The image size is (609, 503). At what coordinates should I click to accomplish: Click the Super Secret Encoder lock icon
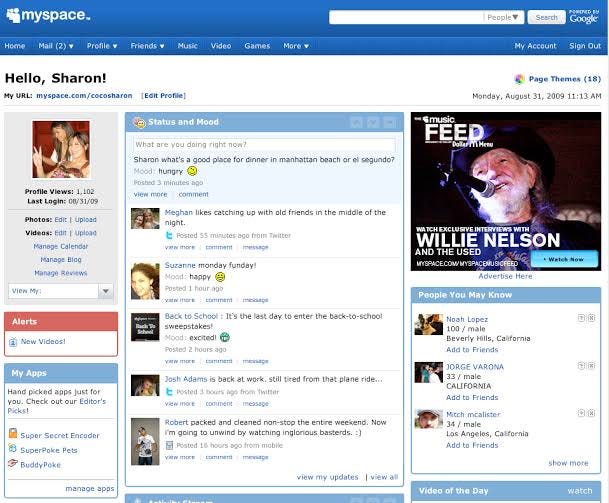click(13, 433)
